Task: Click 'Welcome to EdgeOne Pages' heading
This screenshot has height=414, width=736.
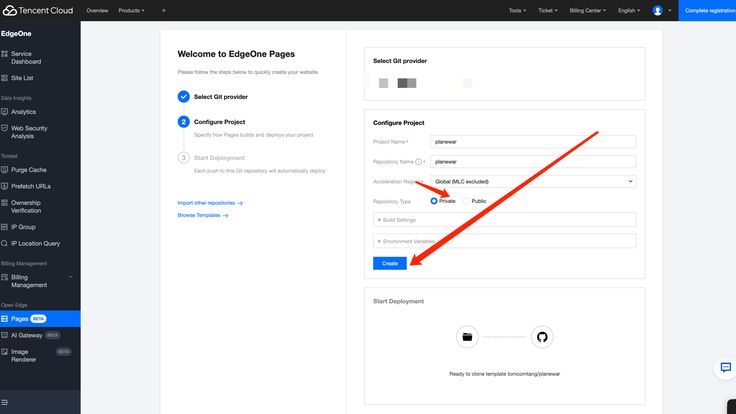Action: (x=236, y=54)
